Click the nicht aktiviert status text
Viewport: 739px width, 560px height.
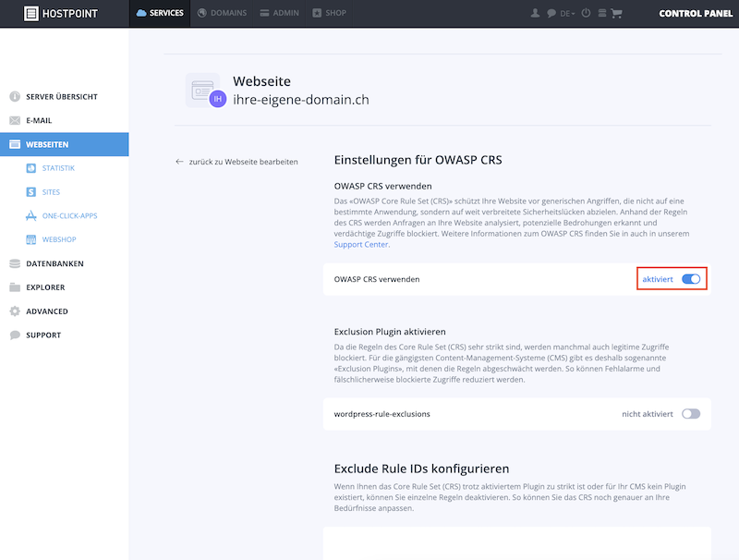(648, 414)
